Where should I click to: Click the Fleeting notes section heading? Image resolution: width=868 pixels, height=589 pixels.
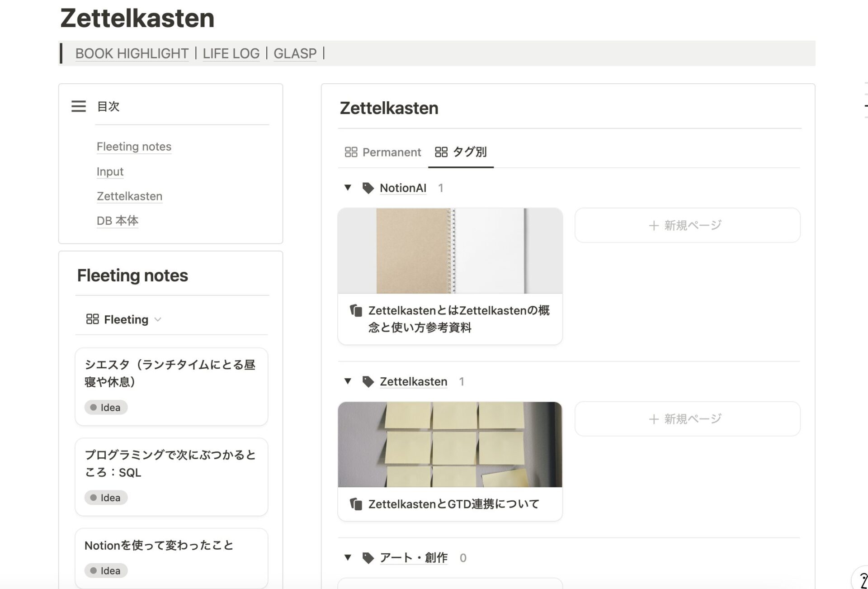pos(132,275)
